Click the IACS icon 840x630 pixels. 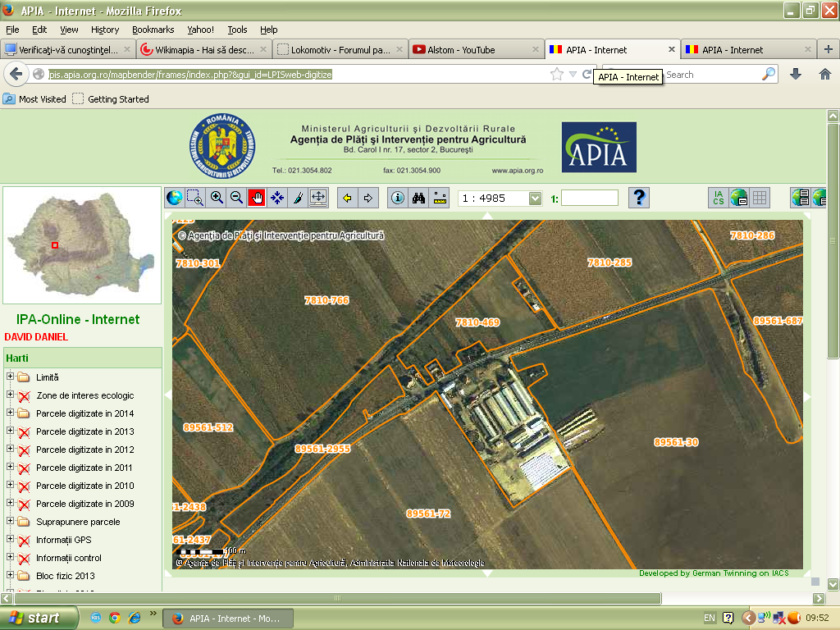click(718, 198)
